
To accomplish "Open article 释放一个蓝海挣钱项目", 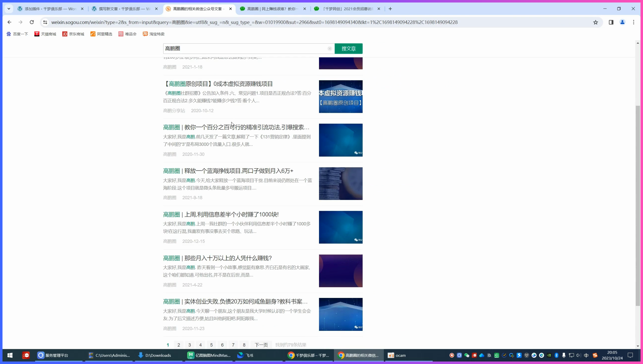I will tap(228, 171).
